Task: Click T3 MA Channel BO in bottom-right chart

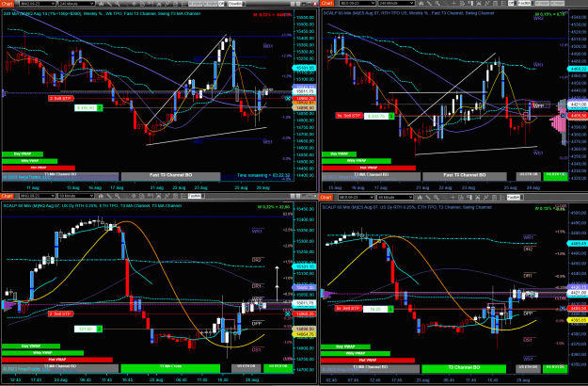Action: pyautogui.click(x=370, y=368)
